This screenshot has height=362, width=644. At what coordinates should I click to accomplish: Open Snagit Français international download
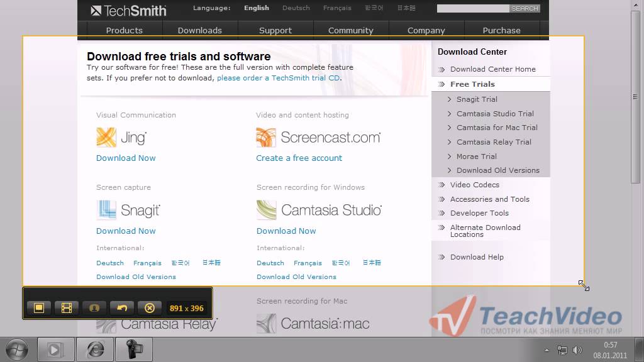pyautogui.click(x=147, y=263)
